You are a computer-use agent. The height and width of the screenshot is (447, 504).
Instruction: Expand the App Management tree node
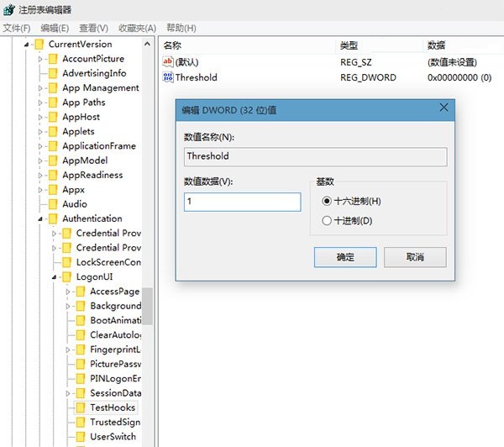[40, 88]
